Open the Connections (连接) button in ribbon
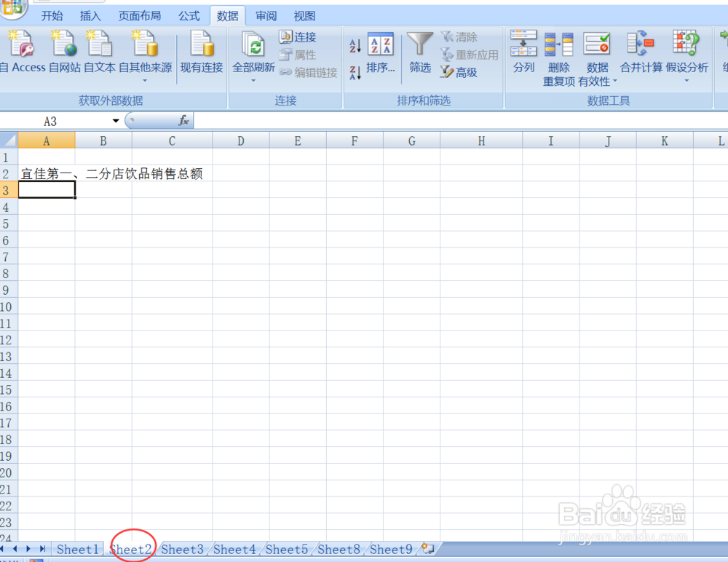 point(298,36)
